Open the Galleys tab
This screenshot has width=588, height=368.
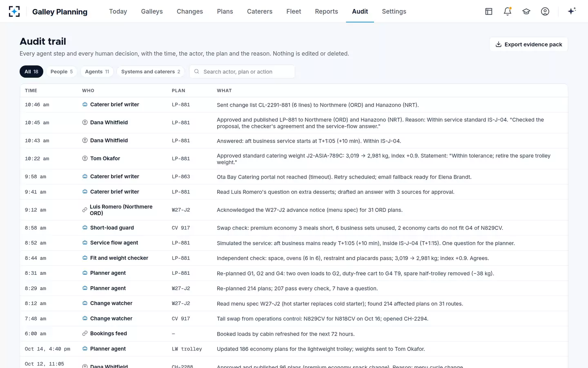click(152, 11)
